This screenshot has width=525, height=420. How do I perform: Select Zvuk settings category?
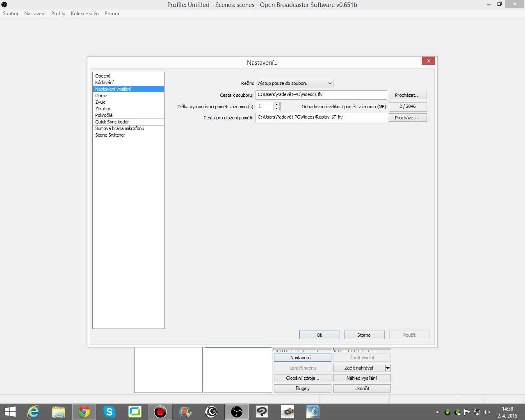[128, 102]
